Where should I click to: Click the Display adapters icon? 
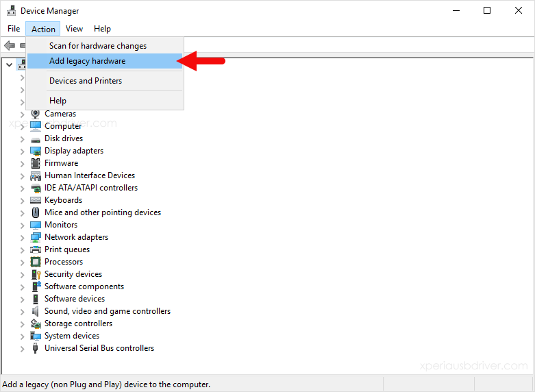tap(36, 151)
